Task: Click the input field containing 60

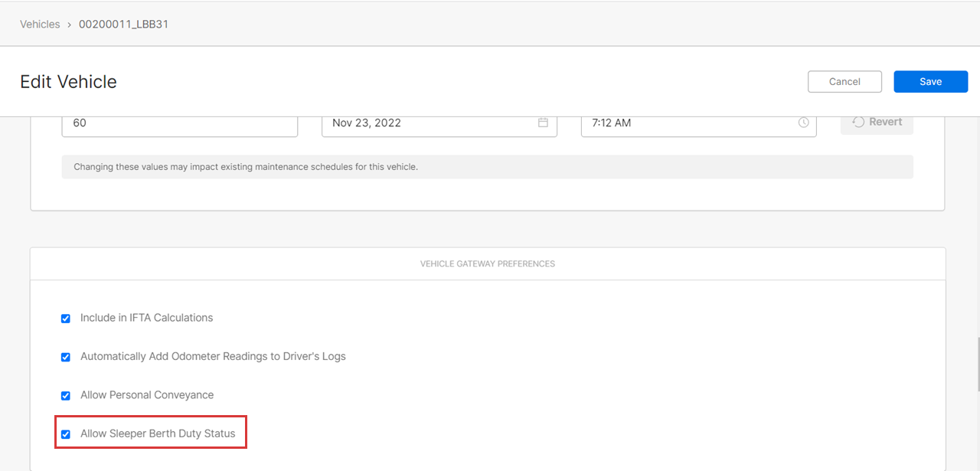Action: click(180, 126)
